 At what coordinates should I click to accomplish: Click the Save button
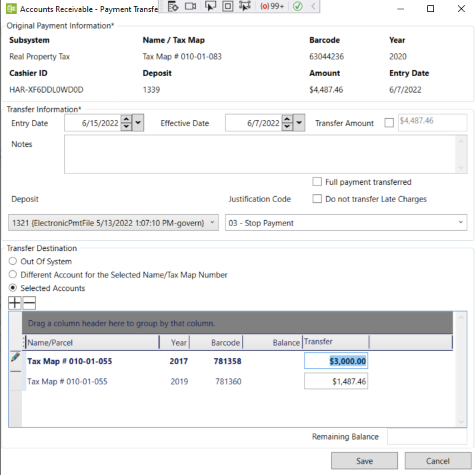(365, 460)
